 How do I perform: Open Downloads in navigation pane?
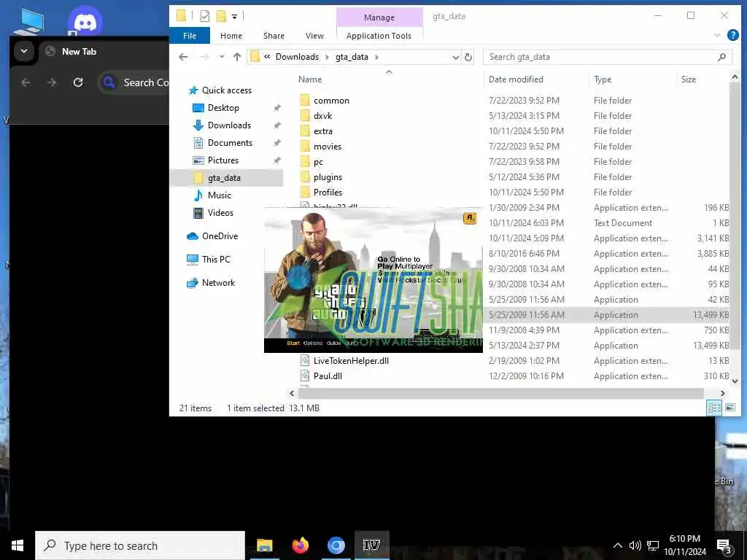pos(229,125)
